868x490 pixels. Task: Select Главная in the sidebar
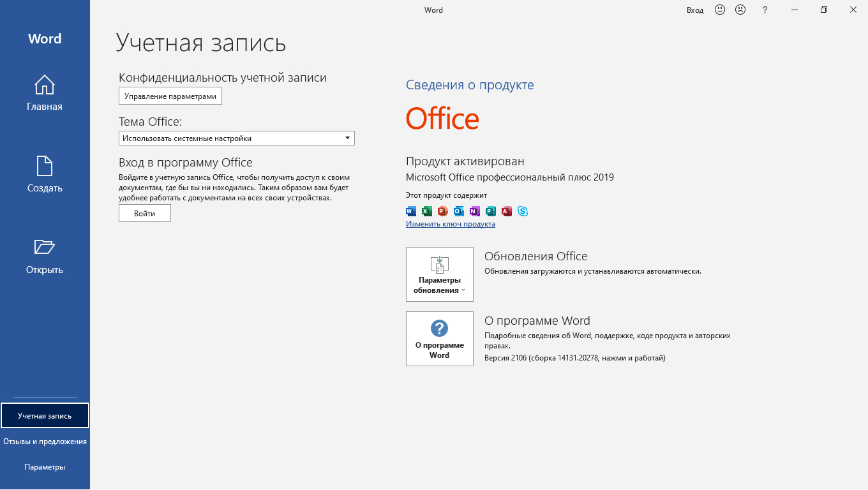click(x=45, y=93)
